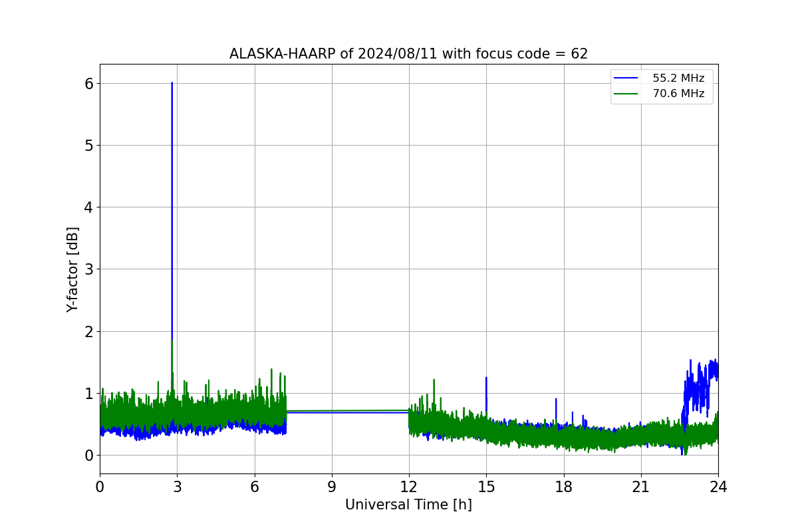Click x-axis tick label 9
798x532 pixels.
click(x=332, y=486)
